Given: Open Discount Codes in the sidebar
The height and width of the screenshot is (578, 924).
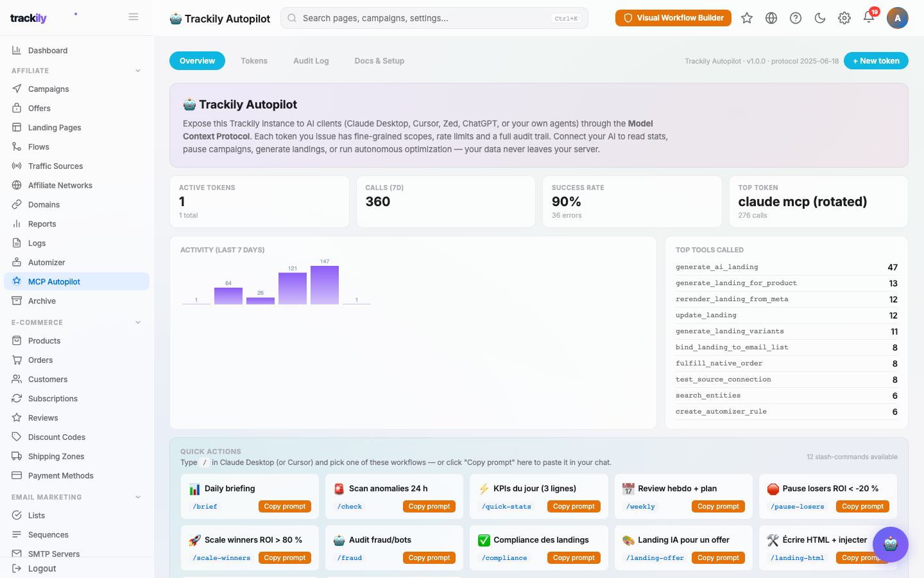Looking at the screenshot, I should click(76, 437).
